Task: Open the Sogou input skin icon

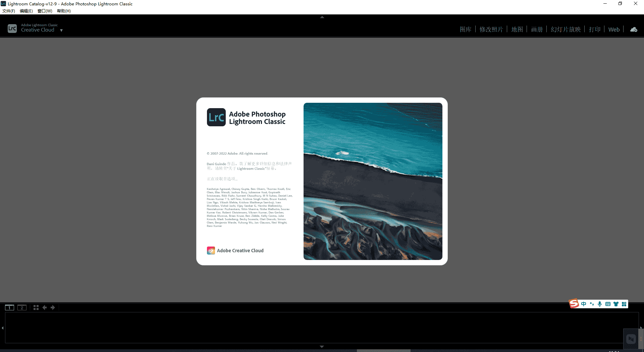Action: [616, 304]
